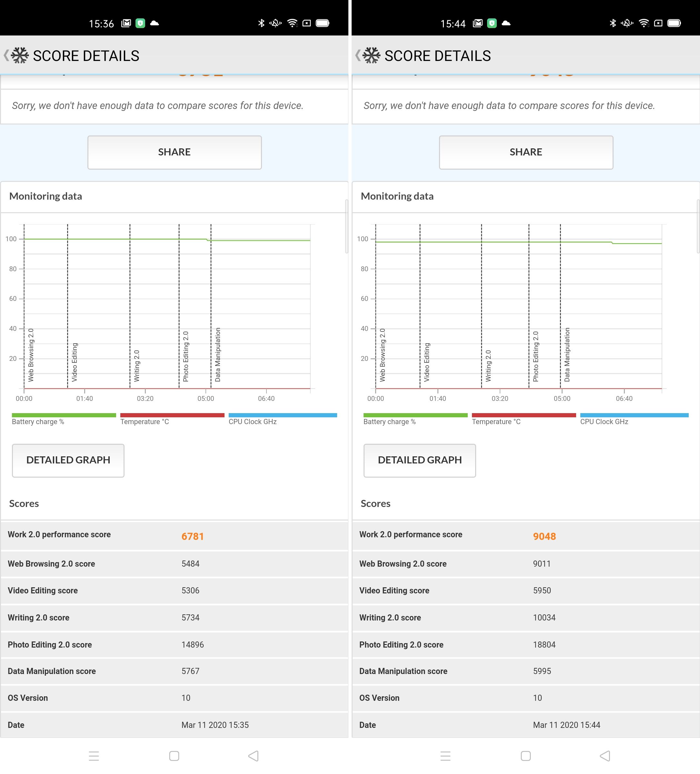The width and height of the screenshot is (700, 774).
Task: Tap back arrow on right Score Details header
Action: click(x=357, y=55)
